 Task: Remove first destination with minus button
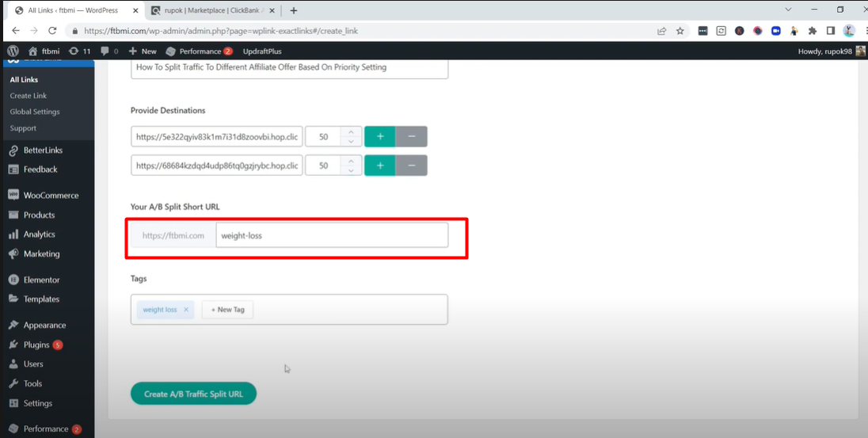tap(411, 137)
